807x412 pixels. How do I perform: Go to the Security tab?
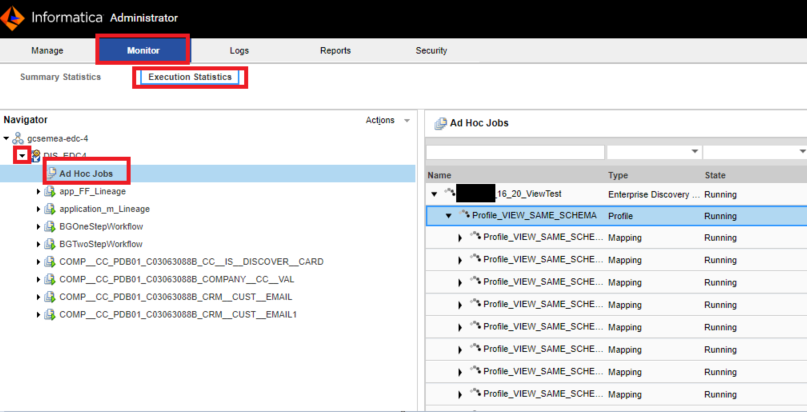click(431, 50)
